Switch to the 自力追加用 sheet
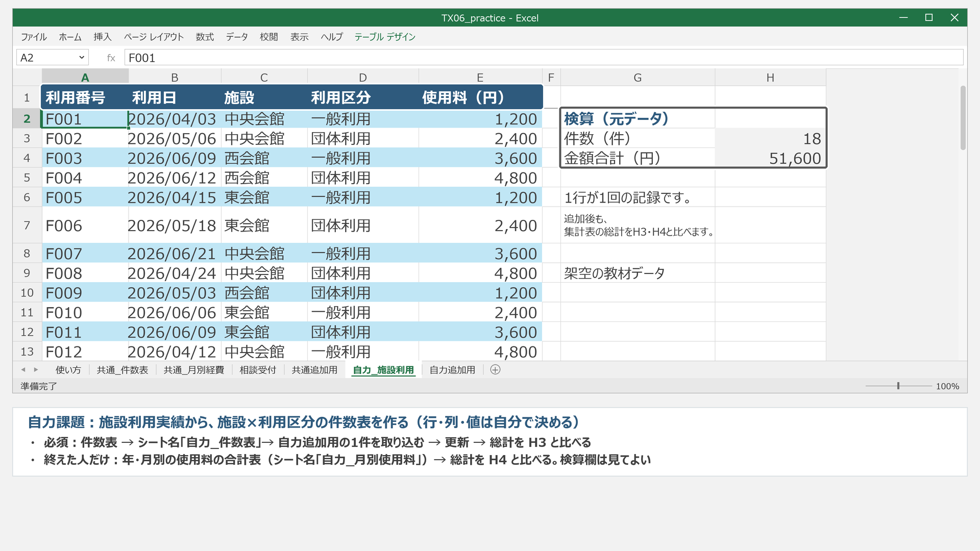Image resolution: width=980 pixels, height=551 pixels. pyautogui.click(x=452, y=370)
